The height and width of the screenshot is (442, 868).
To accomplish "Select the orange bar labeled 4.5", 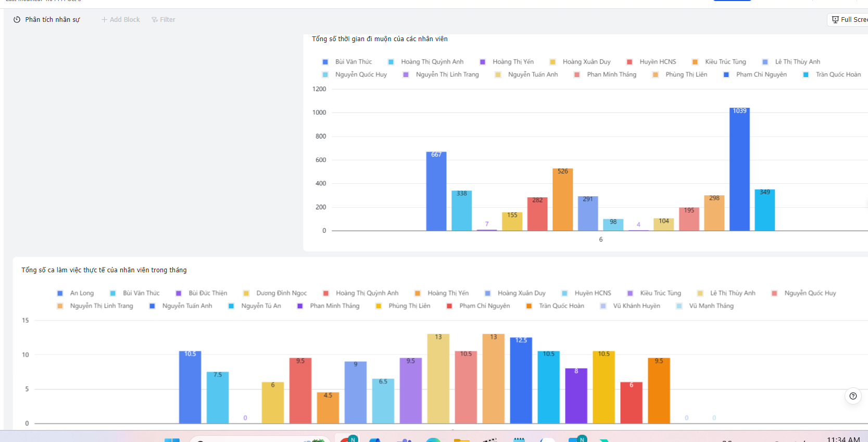I will click(328, 408).
